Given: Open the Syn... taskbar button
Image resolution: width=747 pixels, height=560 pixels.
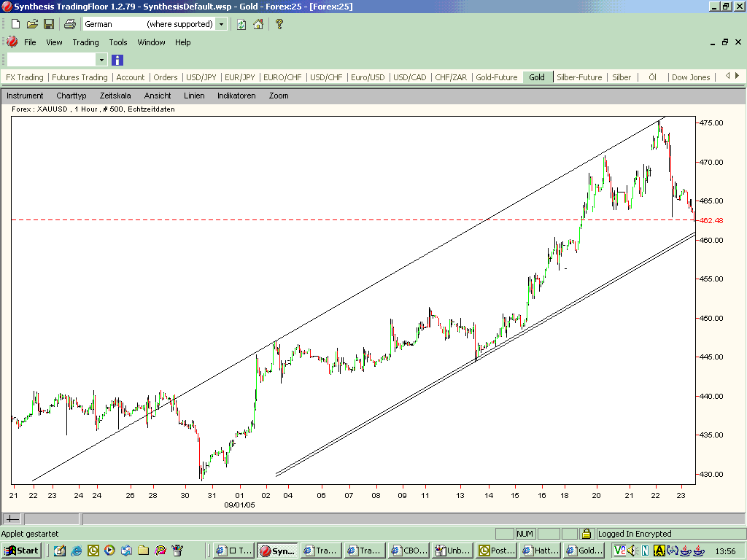Looking at the screenshot, I should click(x=278, y=551).
